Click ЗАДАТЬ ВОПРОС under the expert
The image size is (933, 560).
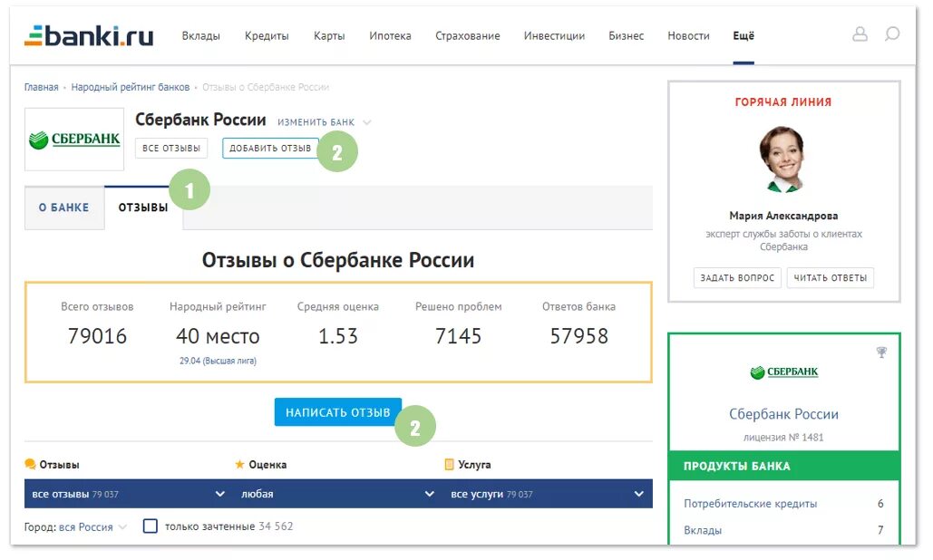tap(738, 278)
